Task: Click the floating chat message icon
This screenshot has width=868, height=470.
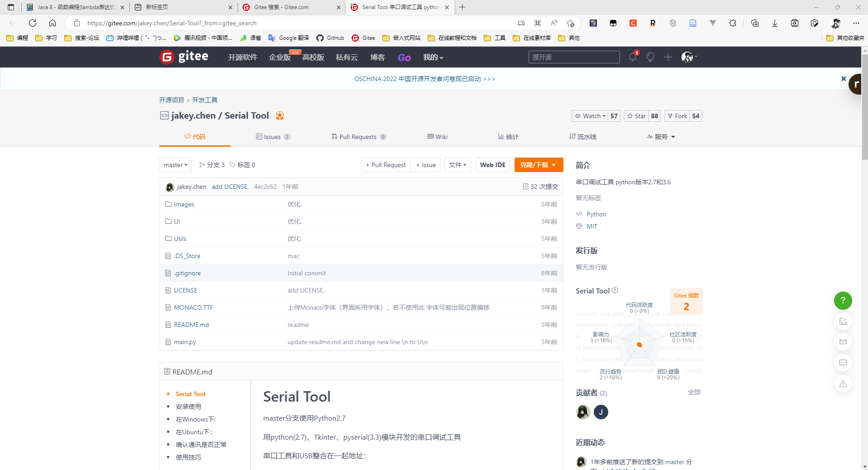Action: click(843, 363)
